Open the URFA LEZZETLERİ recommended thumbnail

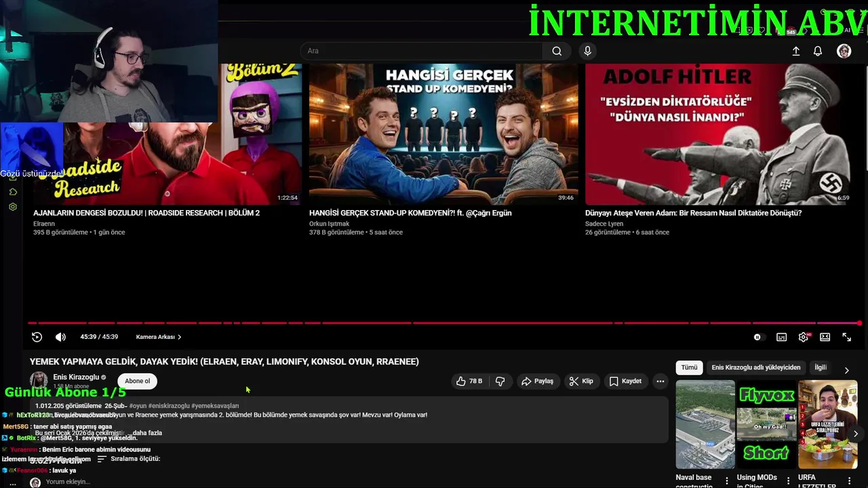click(827, 424)
